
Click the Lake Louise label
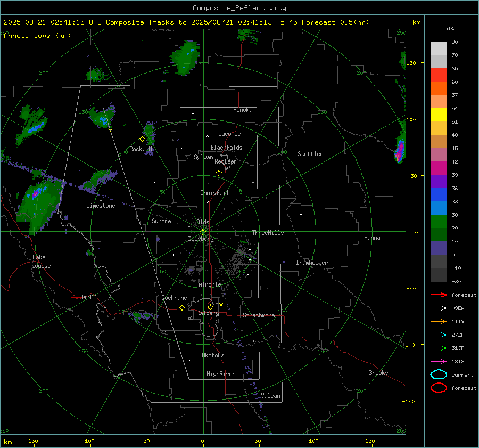(x=42, y=262)
